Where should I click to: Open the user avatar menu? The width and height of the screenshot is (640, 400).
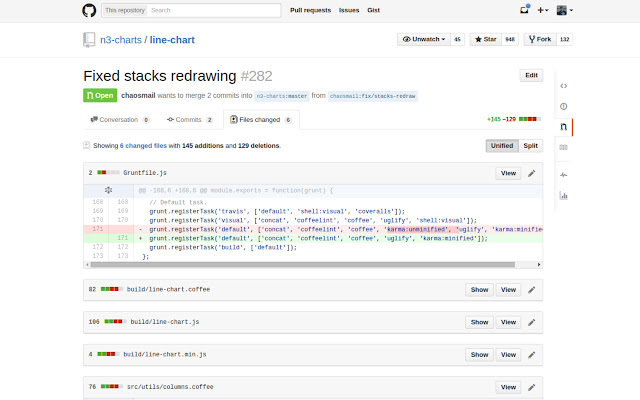point(564,10)
